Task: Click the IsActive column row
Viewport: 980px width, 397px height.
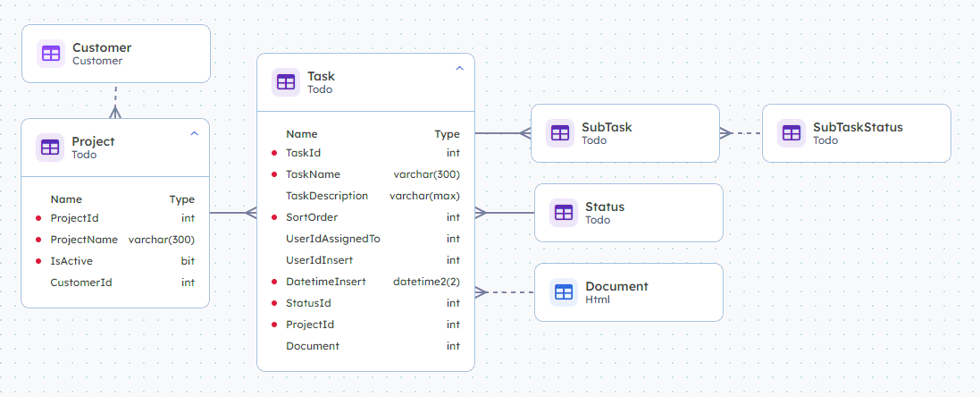Action: pos(115,261)
